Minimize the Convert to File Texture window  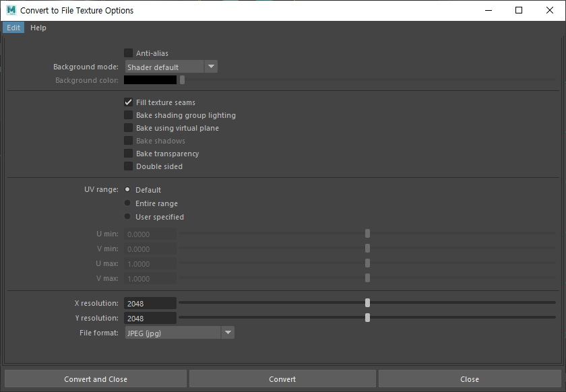[x=489, y=10]
